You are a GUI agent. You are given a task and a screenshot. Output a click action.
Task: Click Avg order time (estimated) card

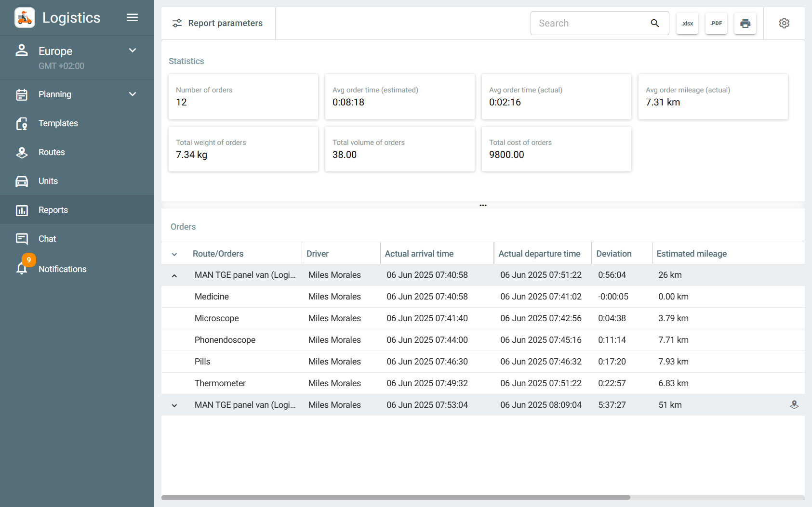[x=400, y=97]
